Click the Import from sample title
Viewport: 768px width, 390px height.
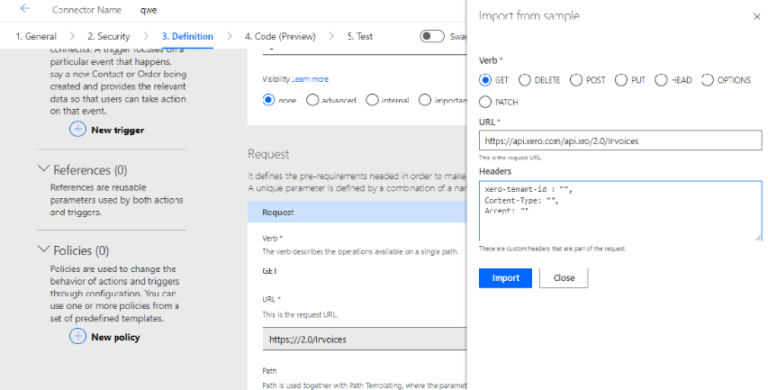pos(529,16)
